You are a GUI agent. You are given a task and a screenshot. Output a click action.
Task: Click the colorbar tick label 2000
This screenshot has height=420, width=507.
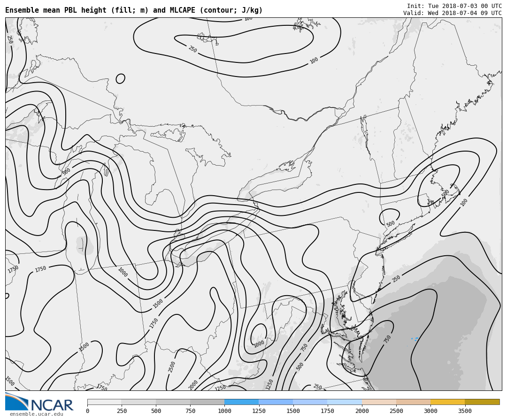click(362, 411)
